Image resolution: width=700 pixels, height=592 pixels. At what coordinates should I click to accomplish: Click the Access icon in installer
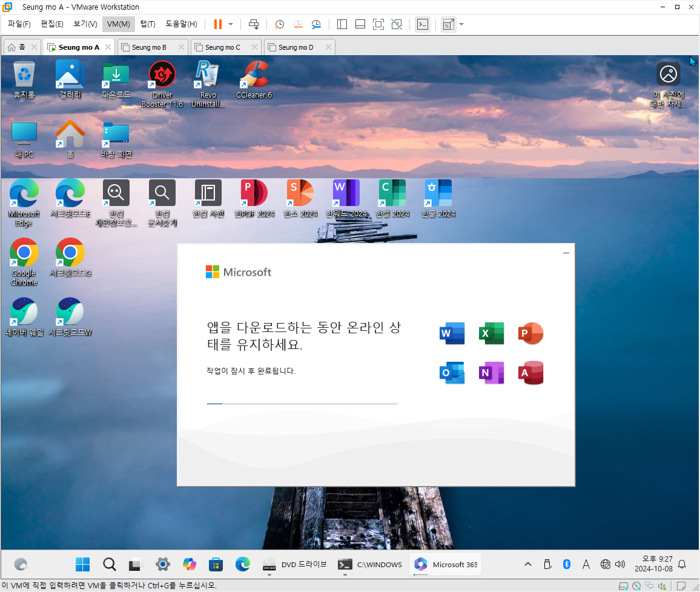point(530,373)
